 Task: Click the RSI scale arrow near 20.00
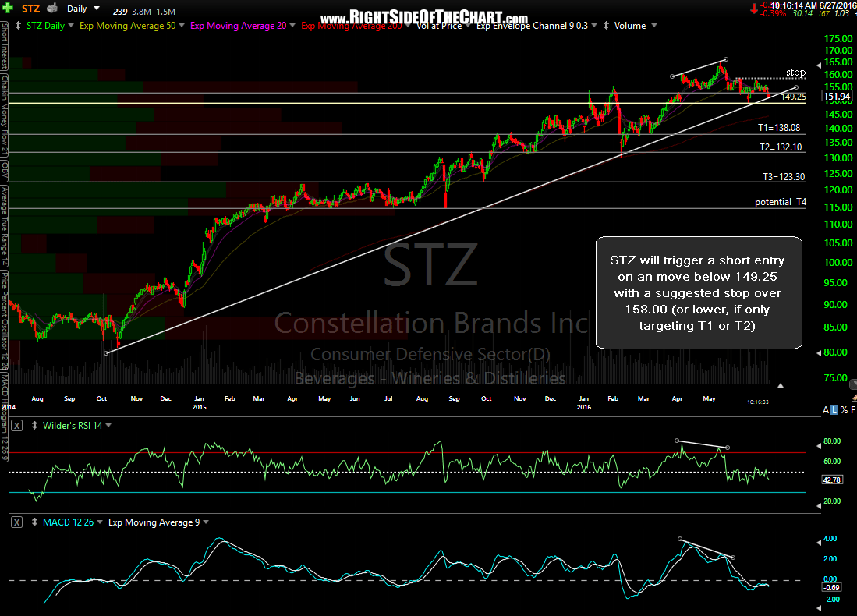[819, 506]
